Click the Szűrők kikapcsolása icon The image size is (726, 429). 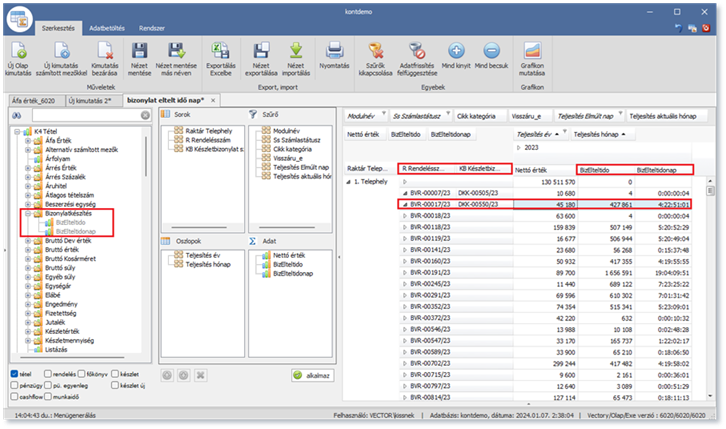[x=376, y=50]
